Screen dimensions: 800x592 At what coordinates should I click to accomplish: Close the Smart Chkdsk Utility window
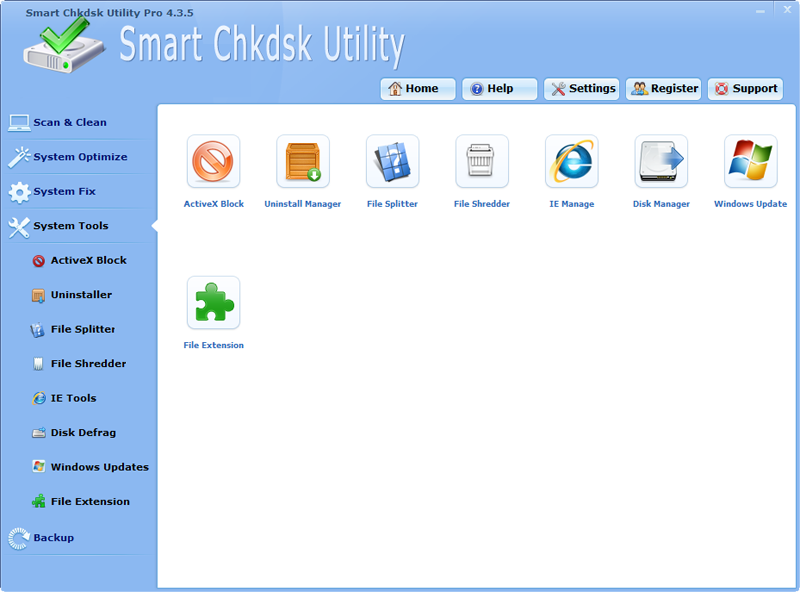click(787, 10)
